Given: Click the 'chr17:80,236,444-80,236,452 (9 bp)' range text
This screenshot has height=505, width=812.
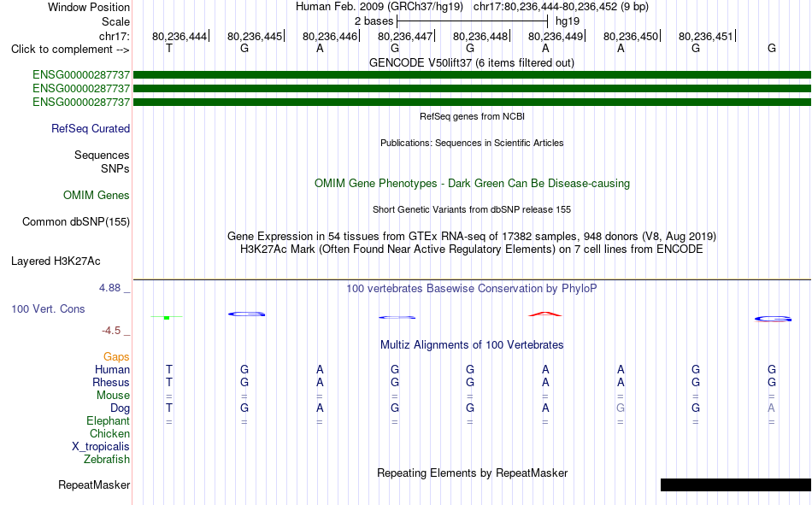Looking at the screenshot, I should pos(561,7).
